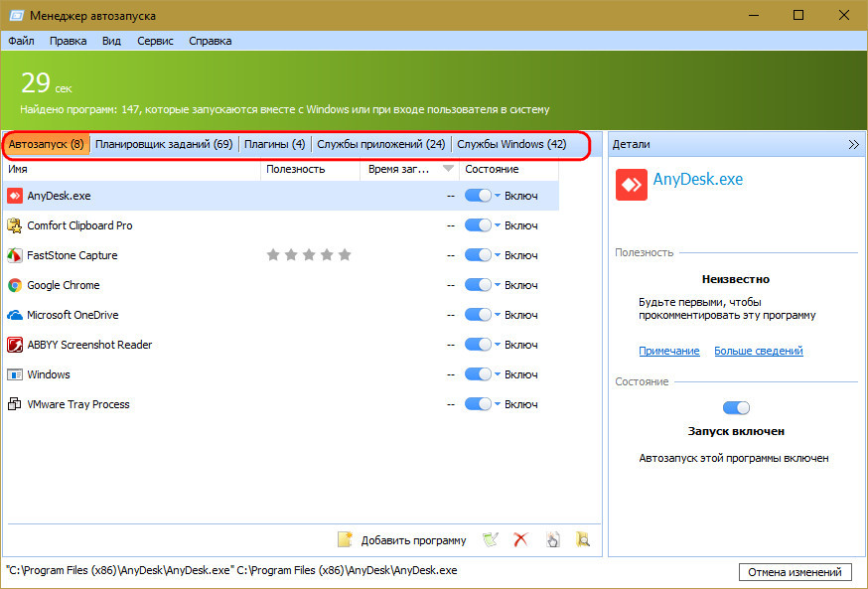Click the Comfort Clipboard Pro icon
The image size is (868, 589).
pos(15,225)
